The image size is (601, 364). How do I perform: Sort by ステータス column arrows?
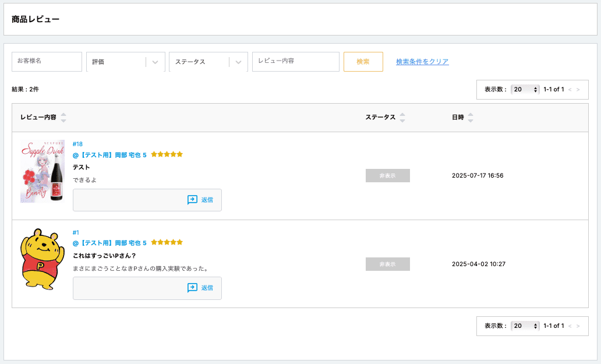pos(402,117)
